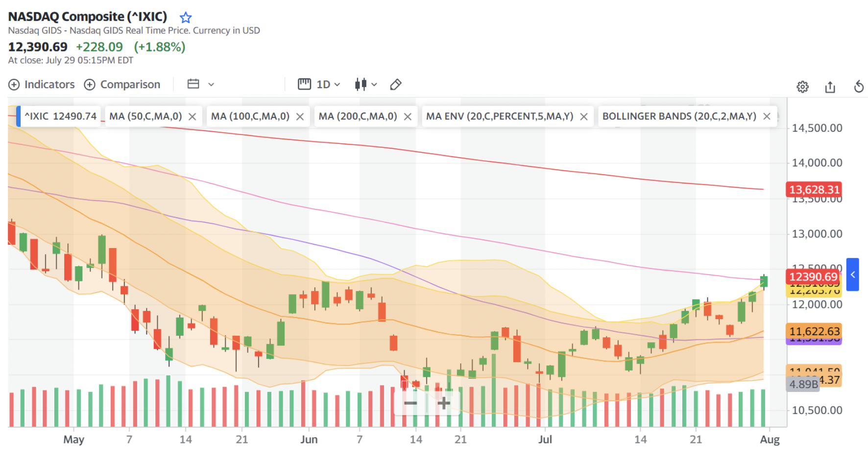
Task: Open the 1D interval dropdown
Action: point(328,85)
